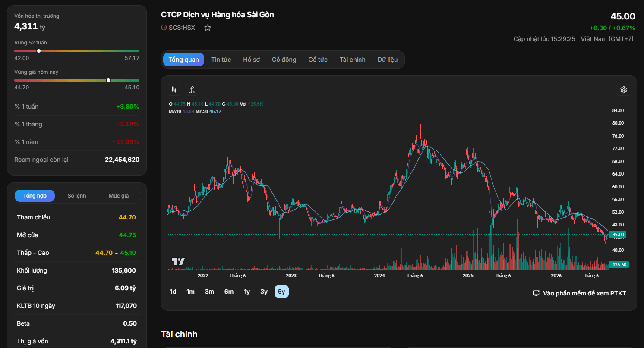Viewport: 644px width, 348px height.
Task: Open chart settings gear
Action: 623,90
